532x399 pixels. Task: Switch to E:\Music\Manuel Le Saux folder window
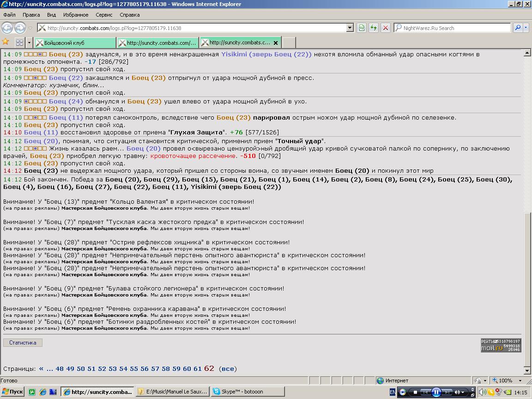172,392
